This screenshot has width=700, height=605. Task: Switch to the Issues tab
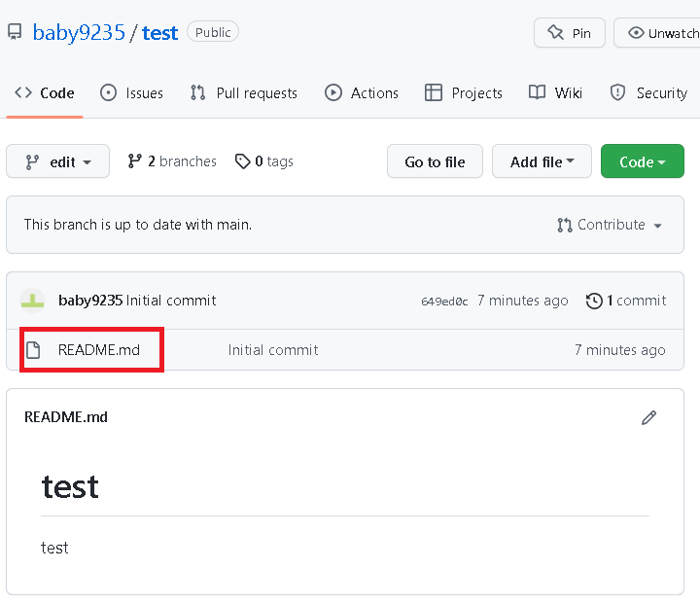(131, 92)
